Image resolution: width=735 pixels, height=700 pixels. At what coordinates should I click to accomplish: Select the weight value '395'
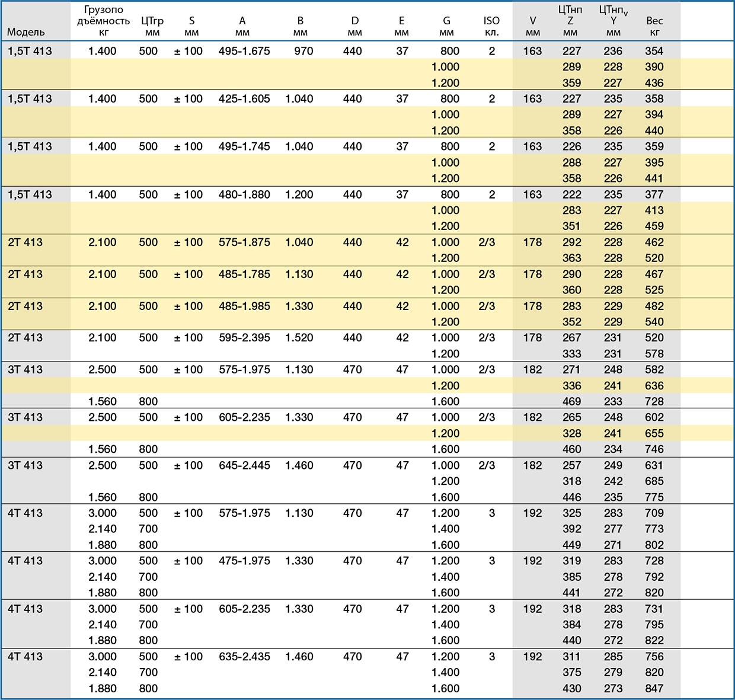point(654,162)
